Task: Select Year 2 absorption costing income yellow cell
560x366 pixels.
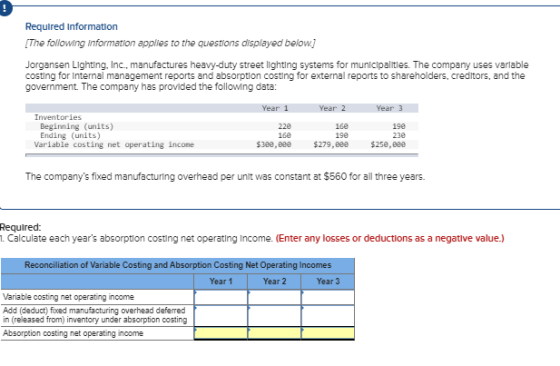Action: click(274, 333)
